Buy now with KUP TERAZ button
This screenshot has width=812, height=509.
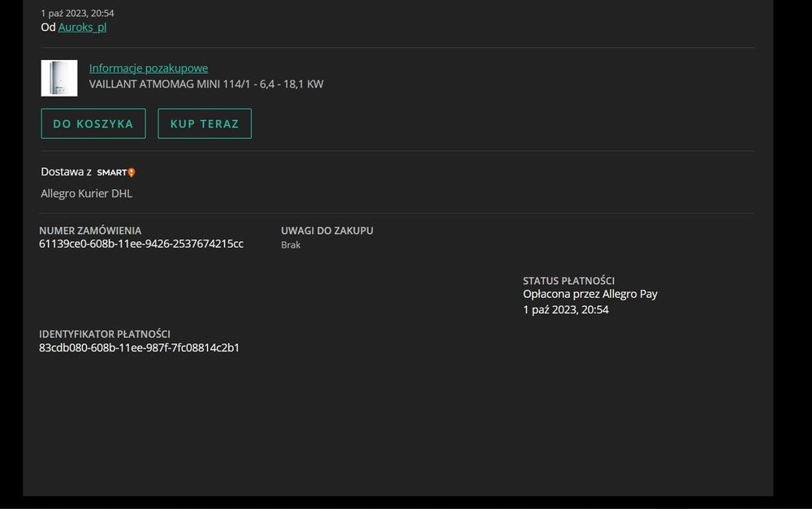point(205,123)
